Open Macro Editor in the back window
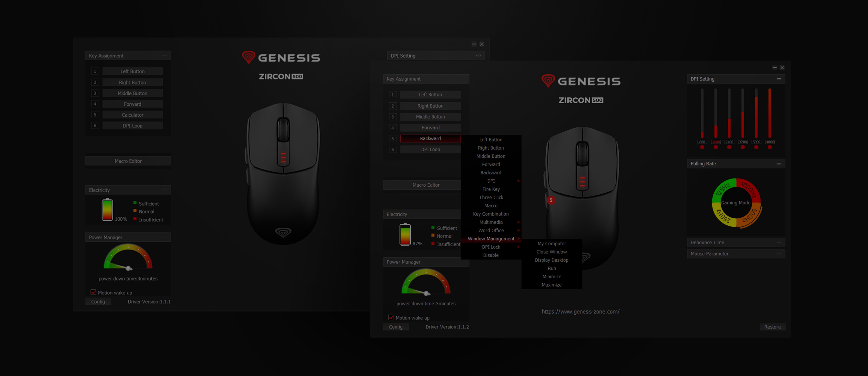This screenshot has width=868, height=376. coord(128,161)
